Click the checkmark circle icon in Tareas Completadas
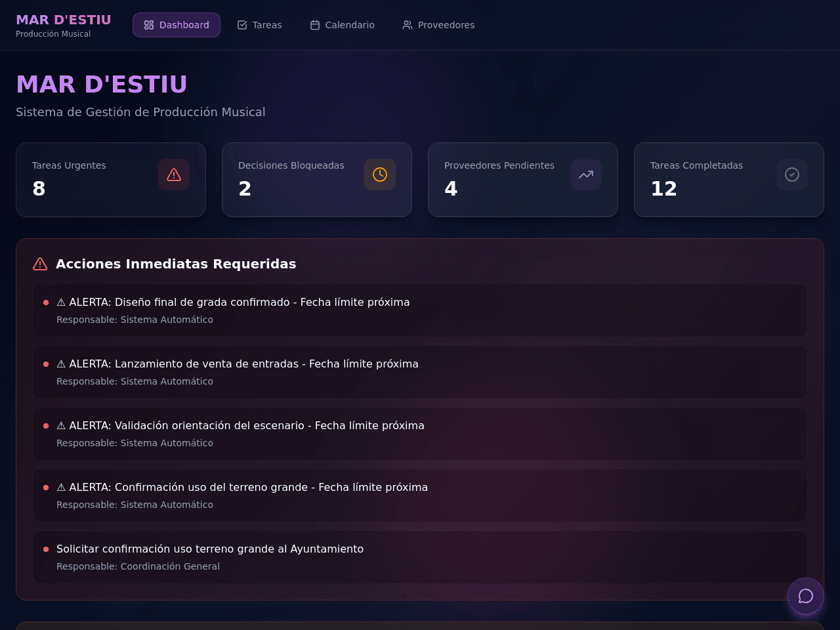This screenshot has width=840, height=630. (x=792, y=175)
